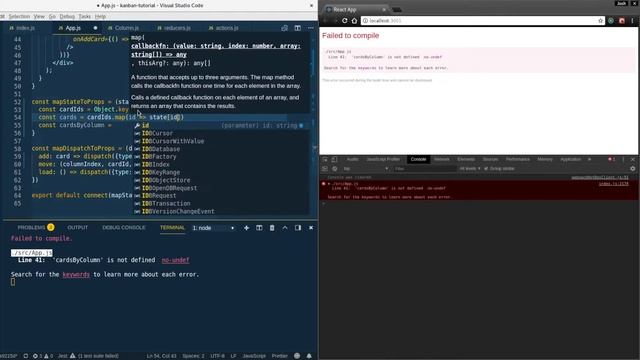The image size is (640, 360).
Task: Follow the keywords link in the terminal
Action: (x=76, y=275)
